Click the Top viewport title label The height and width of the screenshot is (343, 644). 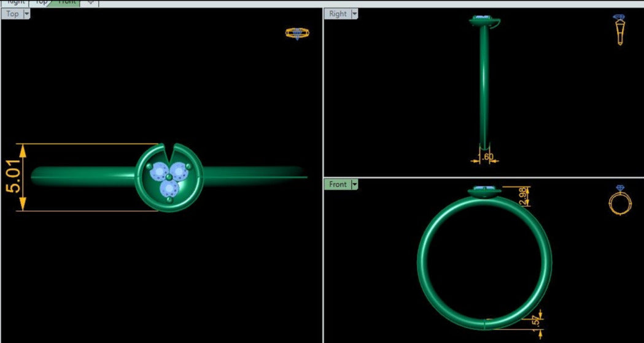click(12, 13)
